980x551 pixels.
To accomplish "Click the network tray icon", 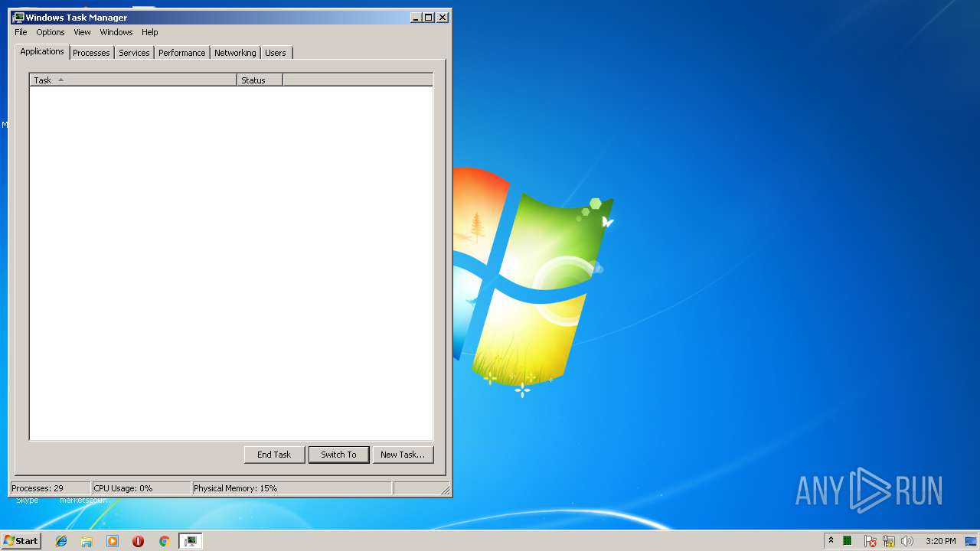I will tap(889, 541).
